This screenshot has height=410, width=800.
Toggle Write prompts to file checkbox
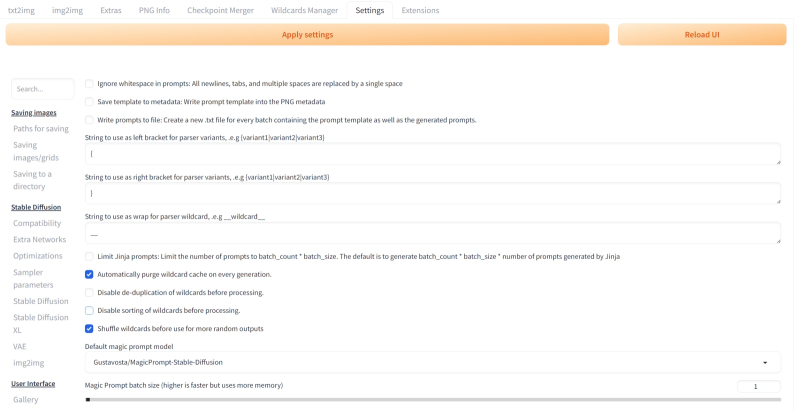click(x=90, y=120)
